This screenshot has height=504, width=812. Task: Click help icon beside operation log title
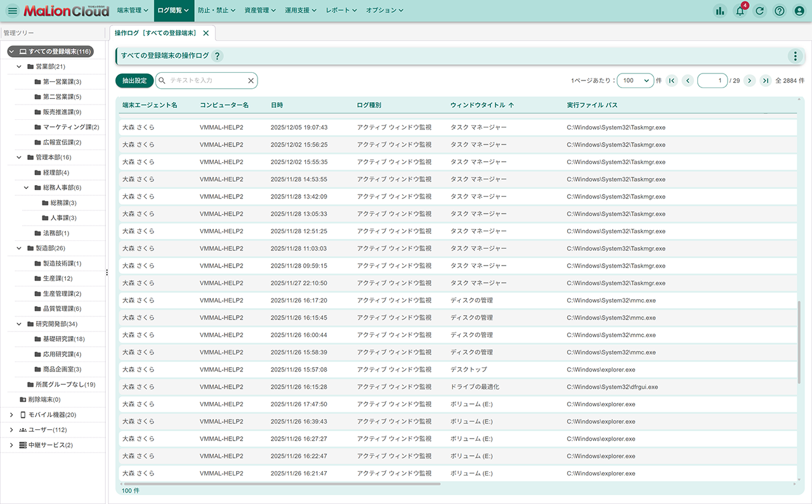coord(217,56)
